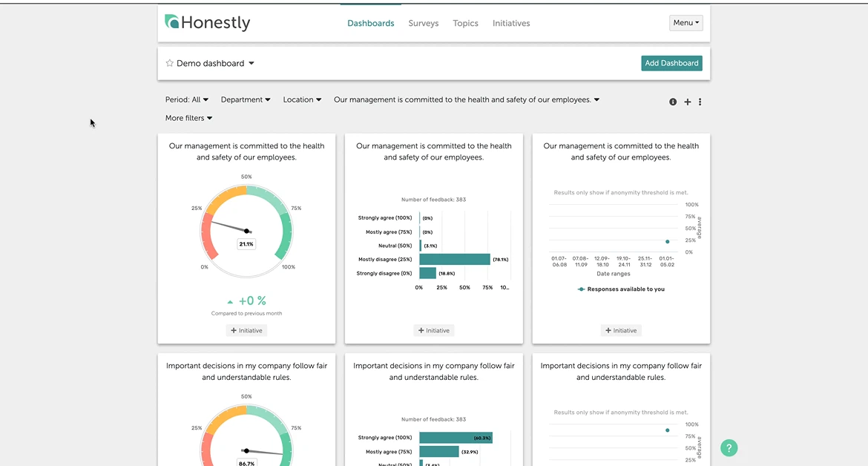
Task: Open the Location filter dropdown
Action: [302, 99]
